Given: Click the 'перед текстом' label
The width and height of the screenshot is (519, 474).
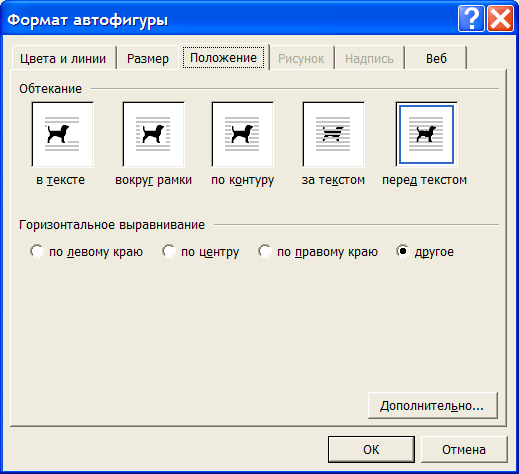Looking at the screenshot, I should 424,180.
